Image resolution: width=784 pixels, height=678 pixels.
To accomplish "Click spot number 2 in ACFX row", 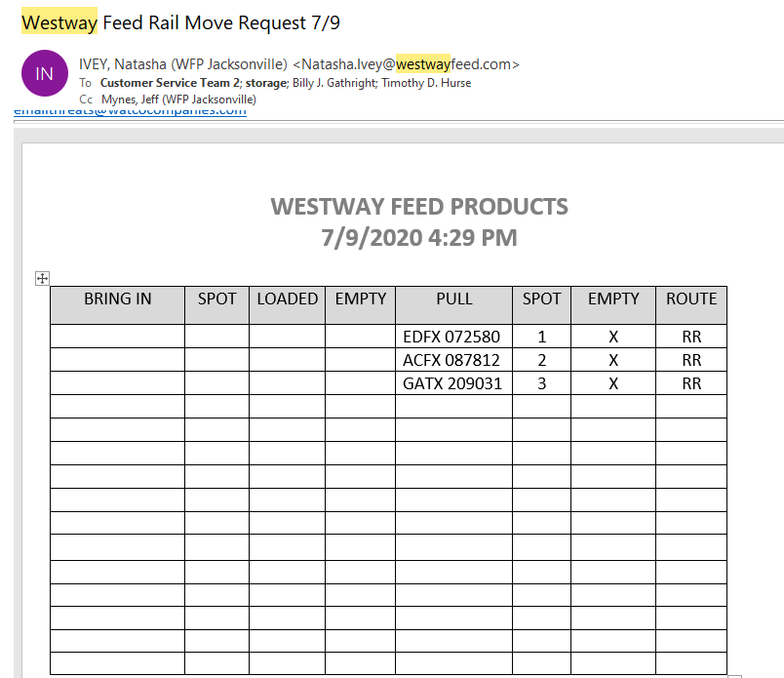I will coord(541,360).
